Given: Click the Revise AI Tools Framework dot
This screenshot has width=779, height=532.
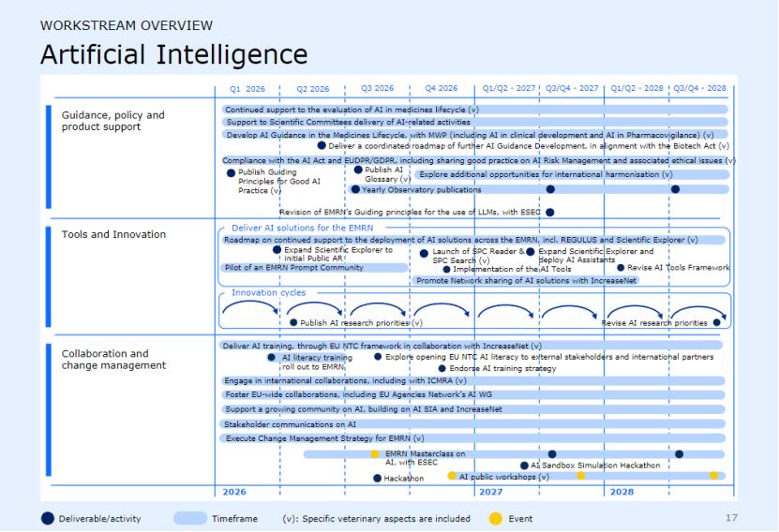Looking at the screenshot, I should pos(621,268).
